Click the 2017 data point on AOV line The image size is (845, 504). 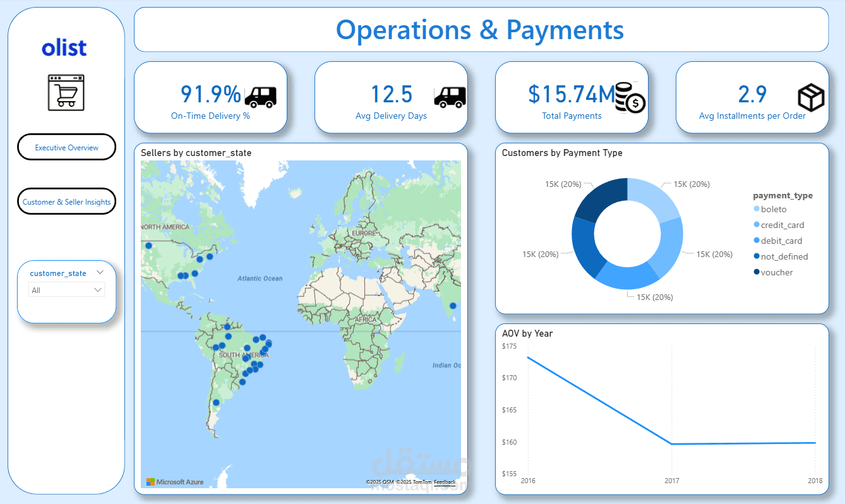coord(671,444)
